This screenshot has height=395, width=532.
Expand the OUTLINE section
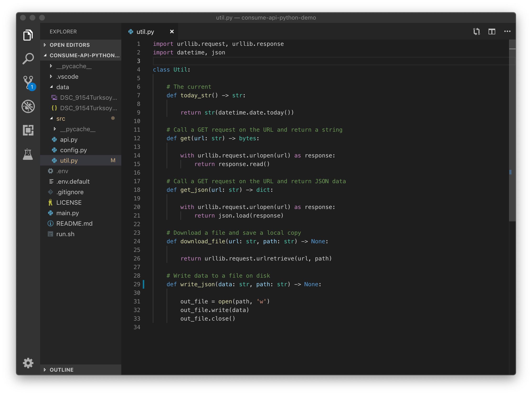[62, 370]
